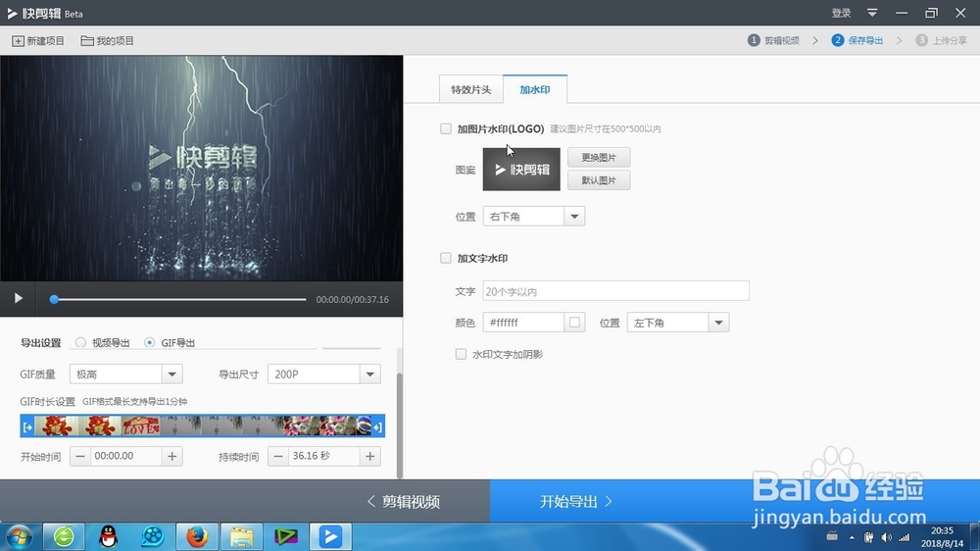Click the 快剪辑 logo pattern thumbnail

(x=521, y=170)
